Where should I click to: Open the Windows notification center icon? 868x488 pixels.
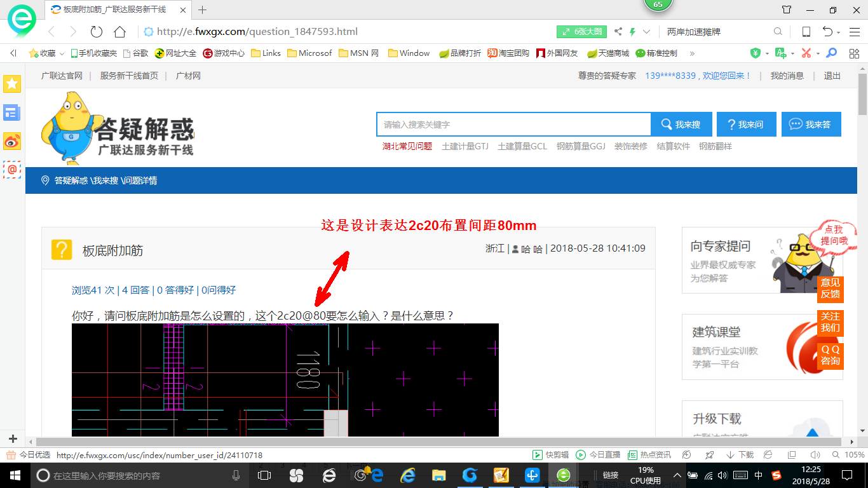846,475
